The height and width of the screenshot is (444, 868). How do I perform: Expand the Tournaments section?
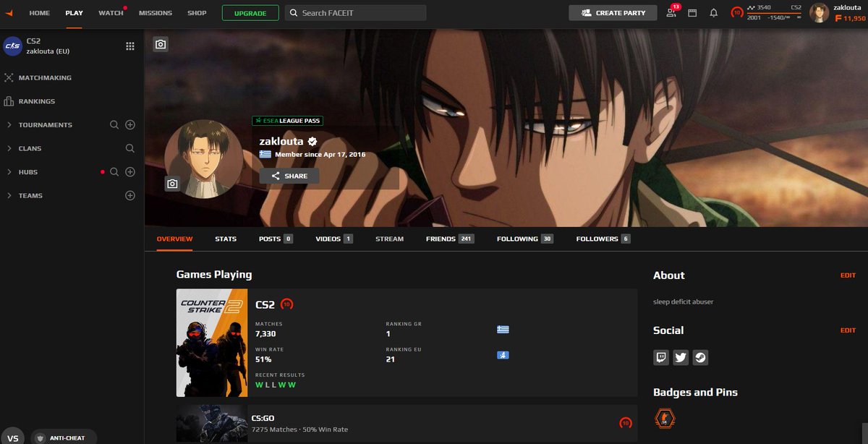pos(9,125)
